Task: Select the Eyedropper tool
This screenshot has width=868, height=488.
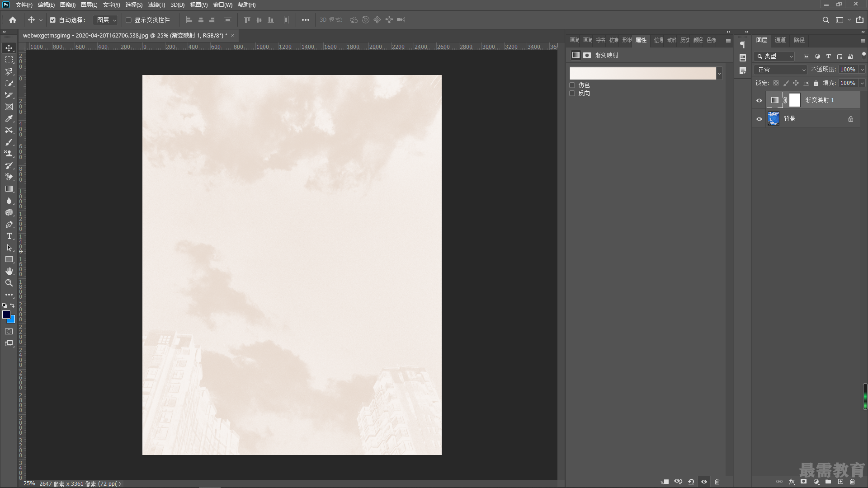Action: 9,118
